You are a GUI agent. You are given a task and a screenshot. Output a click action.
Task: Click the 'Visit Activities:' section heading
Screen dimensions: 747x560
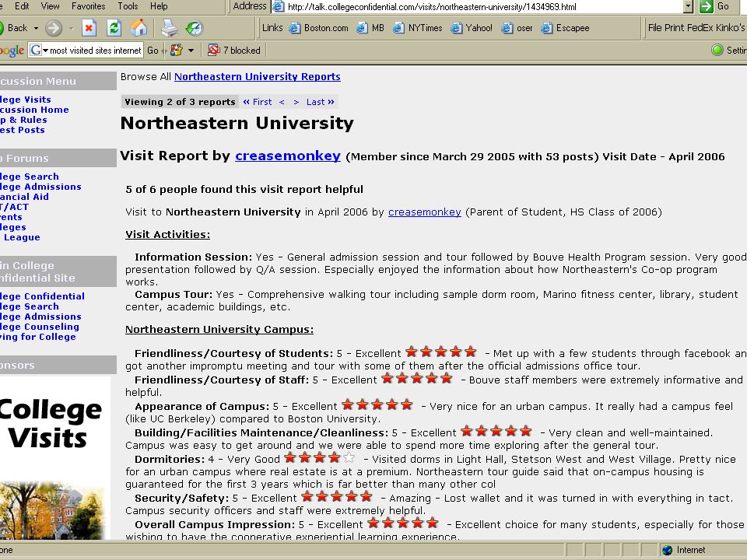click(168, 235)
